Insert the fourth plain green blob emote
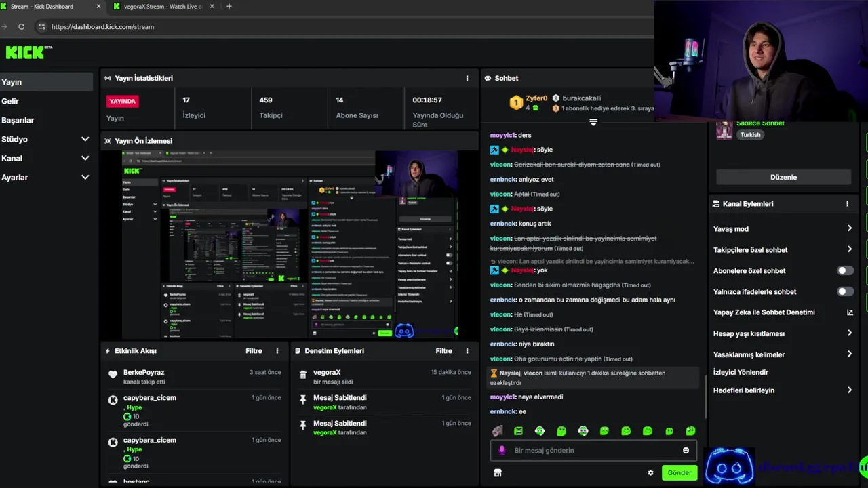The height and width of the screenshot is (488, 868). [561, 431]
